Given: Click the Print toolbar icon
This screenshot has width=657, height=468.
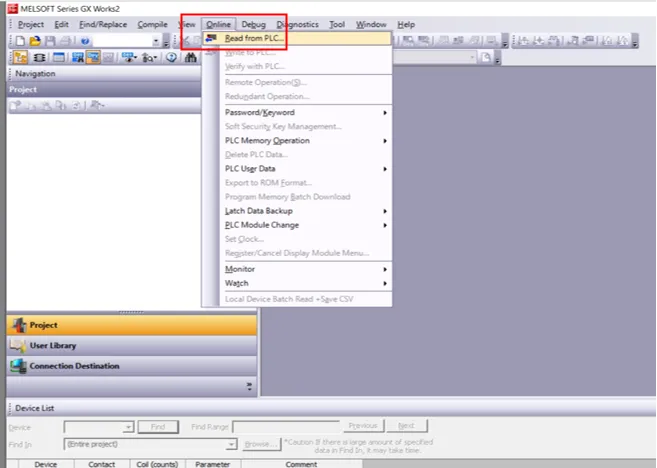Looking at the screenshot, I should [65, 41].
